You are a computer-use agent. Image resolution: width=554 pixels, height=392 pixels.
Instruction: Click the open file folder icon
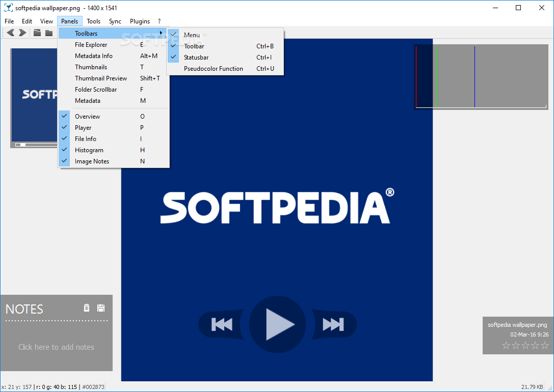tap(37, 33)
